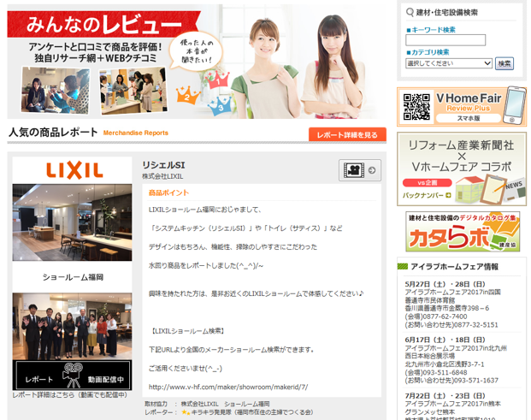Click the 西日本総合展示場 venue text
The image size is (531, 420).
(430, 356)
